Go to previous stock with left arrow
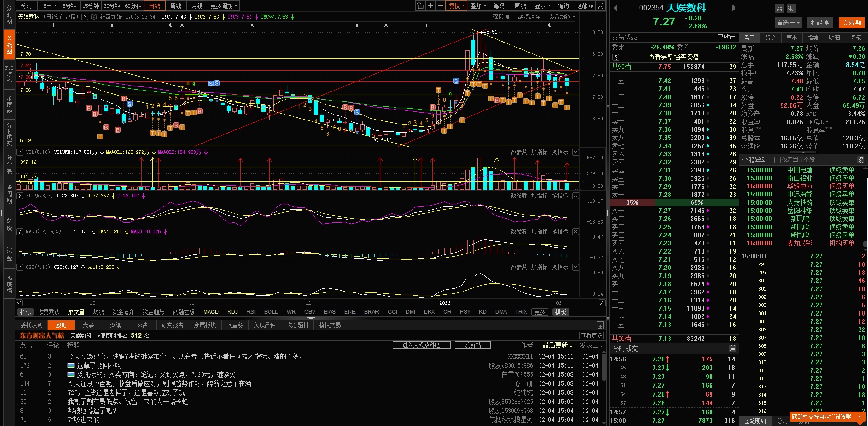This screenshot has height=426, width=868. (615, 8)
